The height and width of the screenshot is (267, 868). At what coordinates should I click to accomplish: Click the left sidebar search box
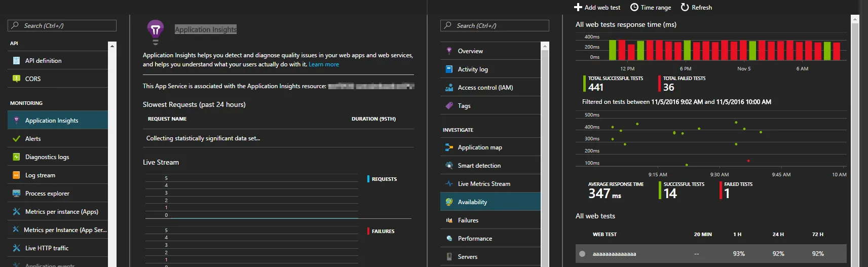pos(62,26)
